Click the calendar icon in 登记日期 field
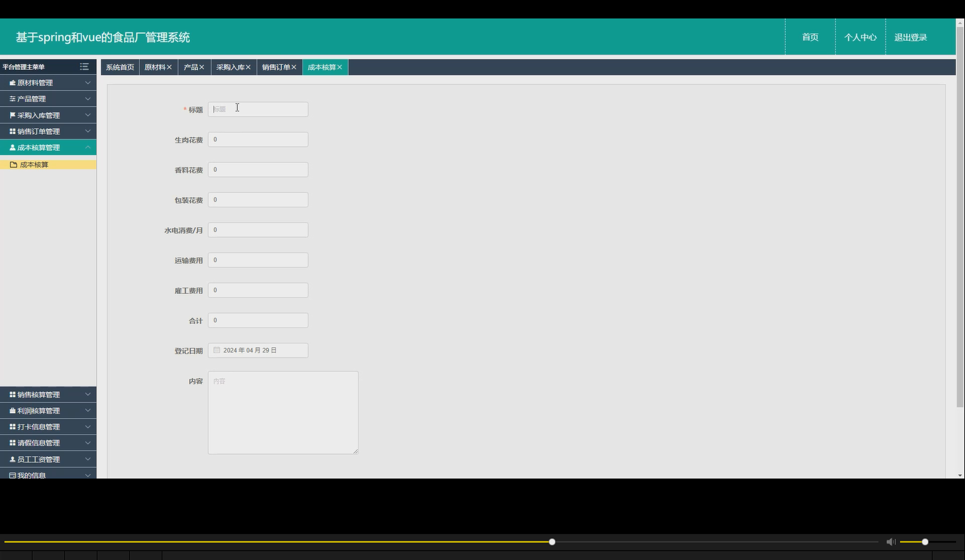965x560 pixels. [x=216, y=350]
